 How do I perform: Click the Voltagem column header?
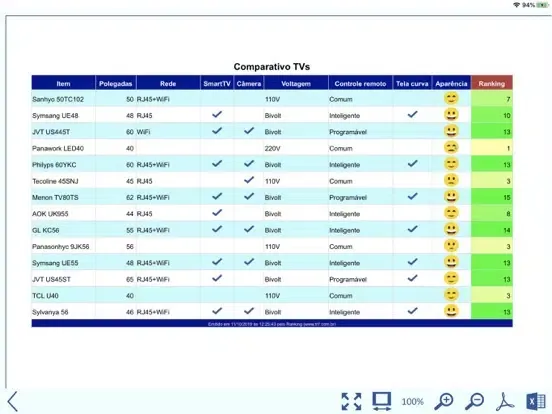tap(296, 83)
